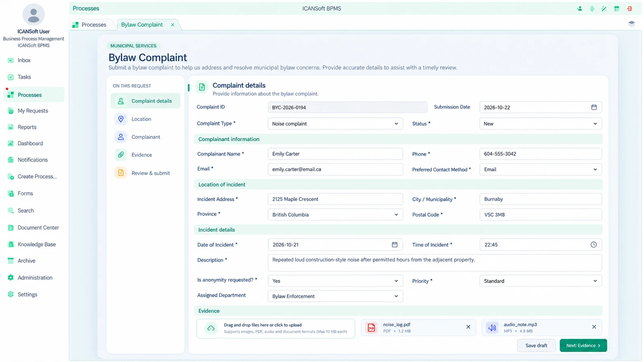644x362 pixels.
Task: Open Date of Incident calendar picker icon
Action: tap(394, 245)
